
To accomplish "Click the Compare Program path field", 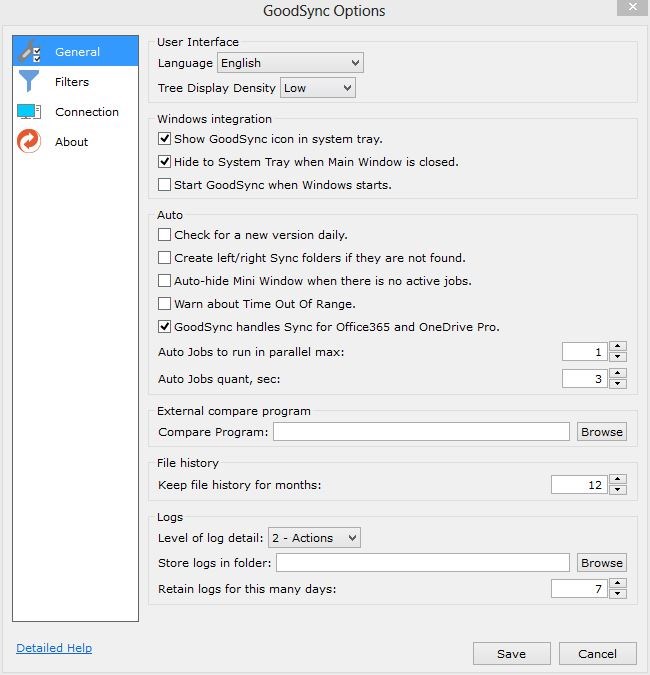I will click(x=421, y=431).
